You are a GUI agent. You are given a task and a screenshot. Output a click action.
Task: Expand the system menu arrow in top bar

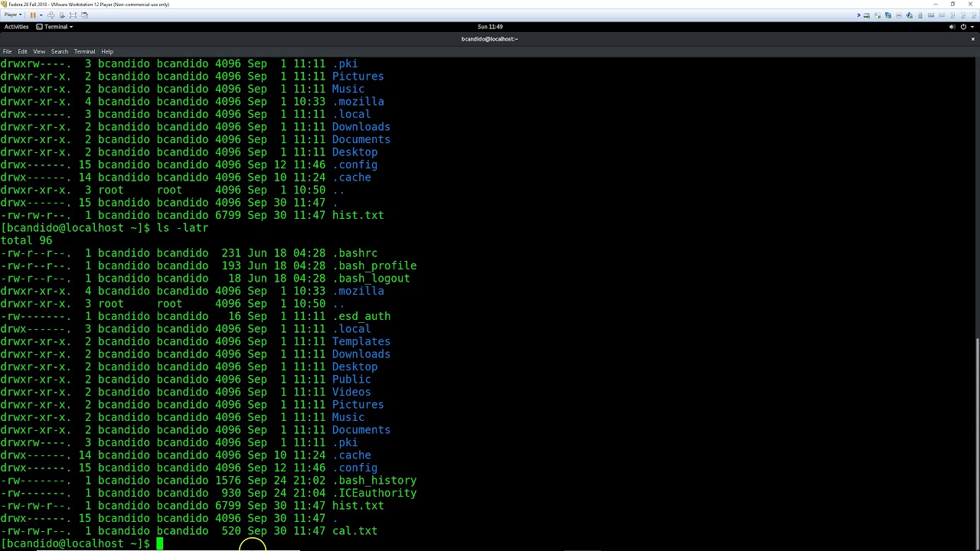coord(972,27)
